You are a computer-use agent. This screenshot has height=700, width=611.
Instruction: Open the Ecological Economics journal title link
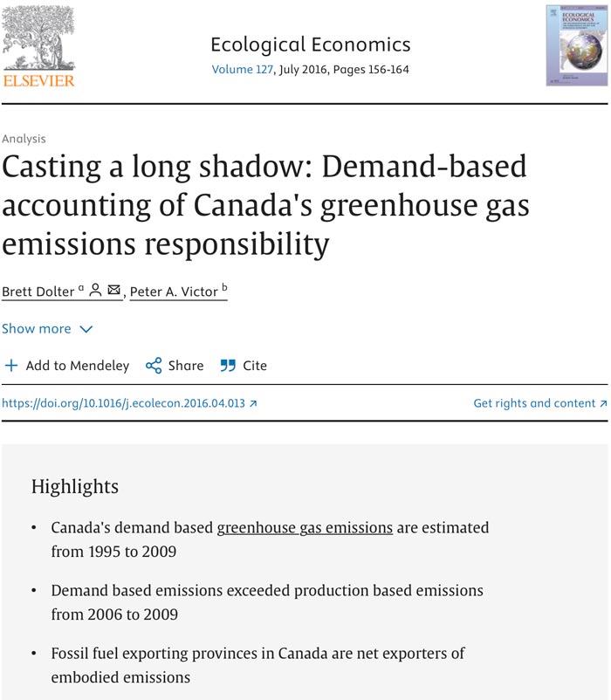tap(311, 45)
